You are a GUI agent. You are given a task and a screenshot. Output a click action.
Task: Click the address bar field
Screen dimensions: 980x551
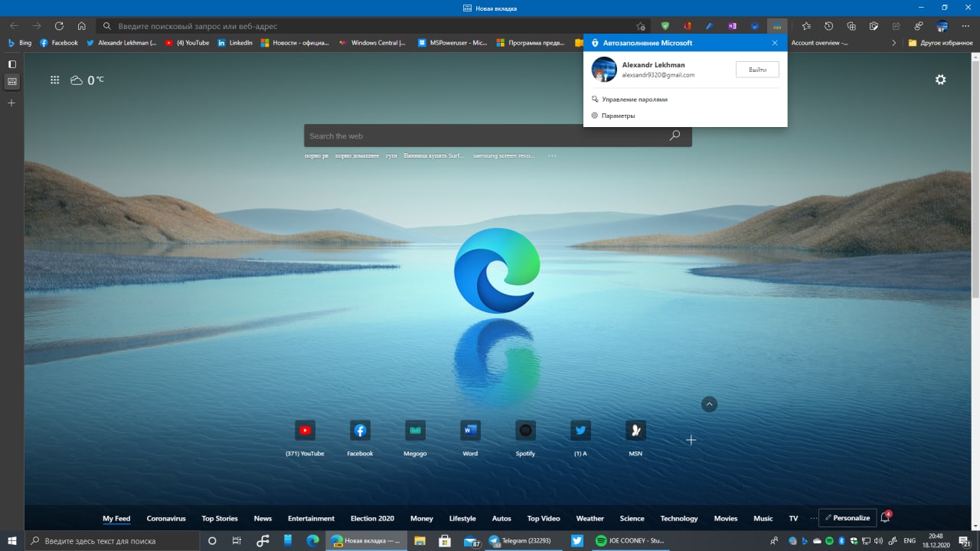pyautogui.click(x=372, y=26)
